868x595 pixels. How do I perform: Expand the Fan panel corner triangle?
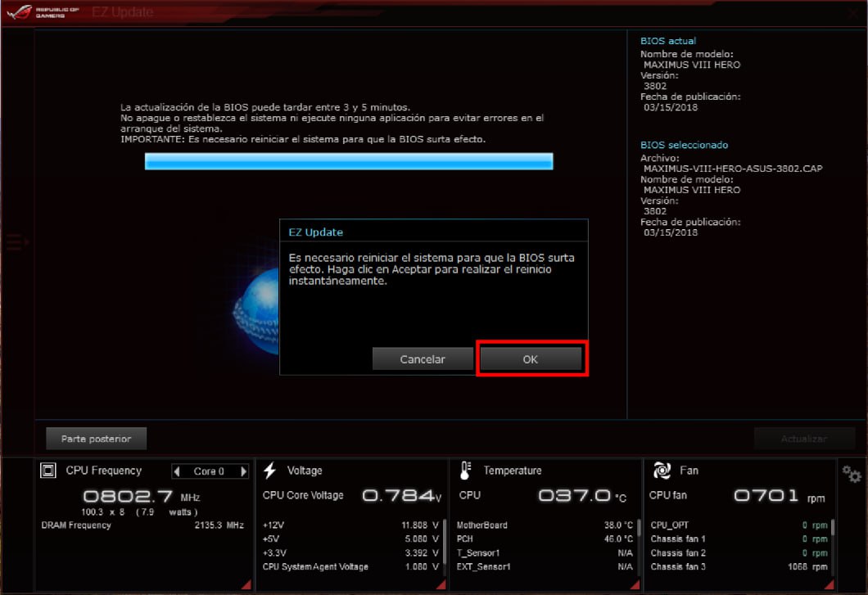click(830, 584)
